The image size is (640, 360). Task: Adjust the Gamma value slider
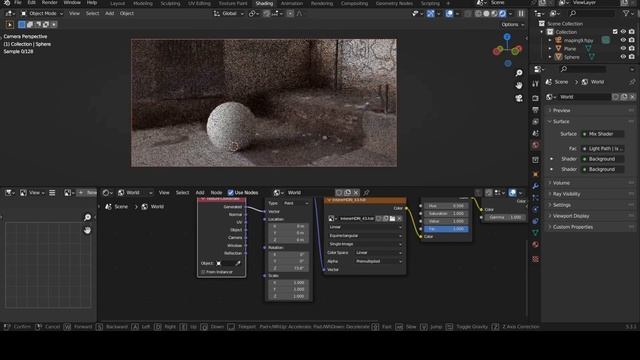[x=504, y=217]
